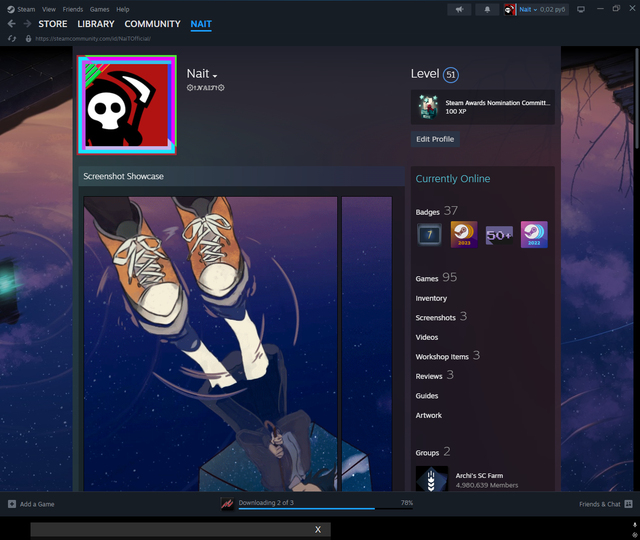Viewport: 640px width, 540px height.
Task: Open the main showcase screenshot of sneakers
Action: point(211,344)
